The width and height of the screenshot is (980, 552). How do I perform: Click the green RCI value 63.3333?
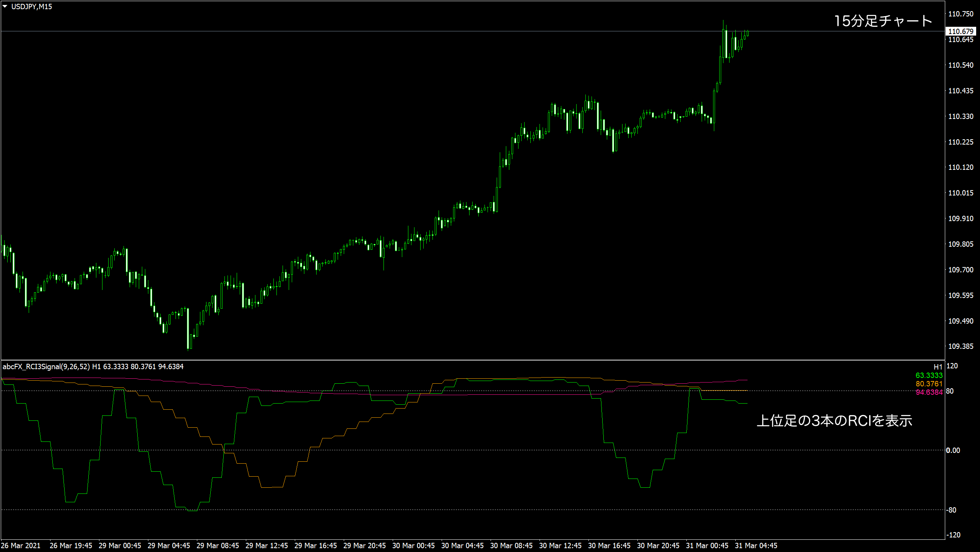pyautogui.click(x=929, y=375)
